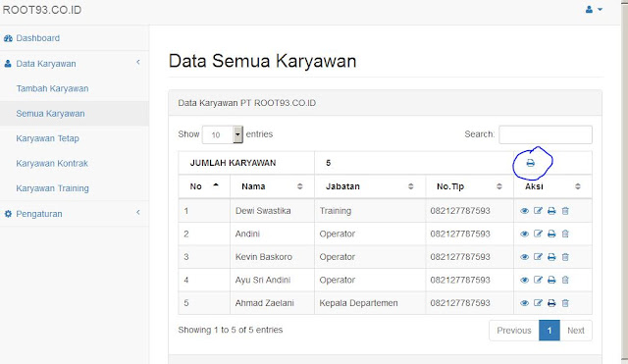Sort table by Jabatan column
This screenshot has width=628, height=364.
[370, 186]
